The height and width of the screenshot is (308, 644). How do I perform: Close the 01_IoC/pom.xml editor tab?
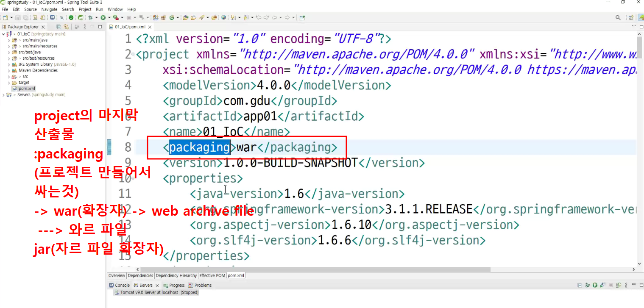(150, 27)
